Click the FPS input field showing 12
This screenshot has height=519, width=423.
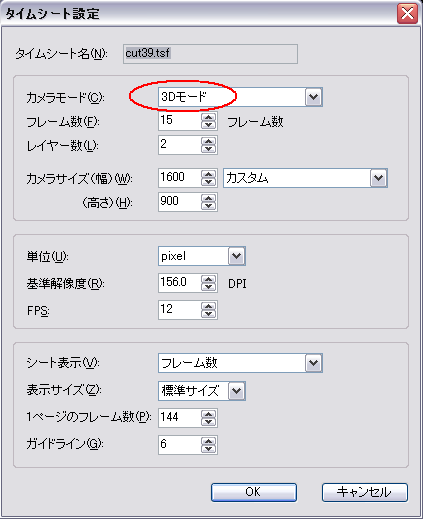tap(180, 310)
